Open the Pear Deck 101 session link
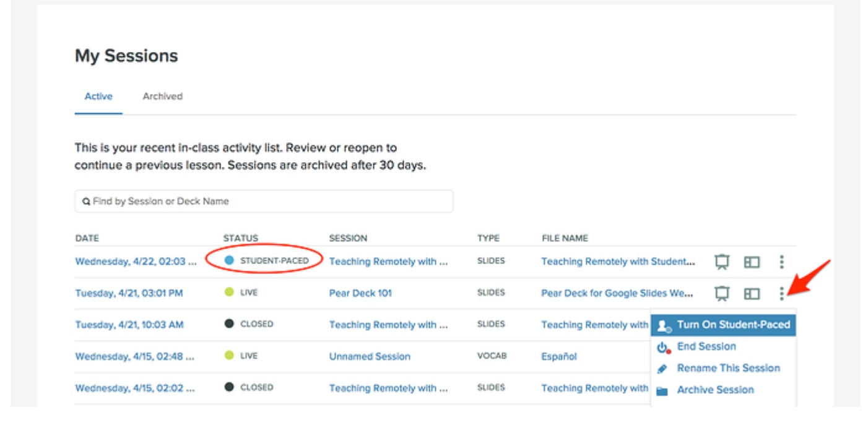The height and width of the screenshot is (428, 868). tap(360, 293)
